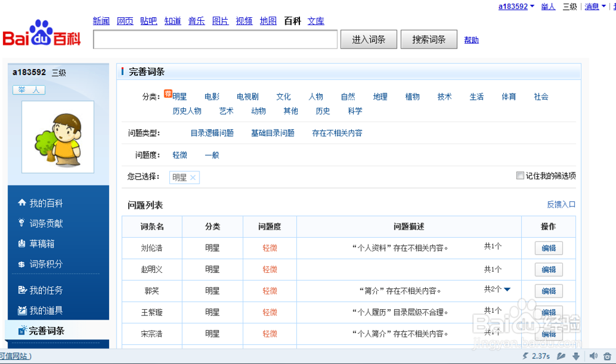616x364 pixels.
Task: Expand the a183592 account dropdown arrow
Action: [x=532, y=6]
